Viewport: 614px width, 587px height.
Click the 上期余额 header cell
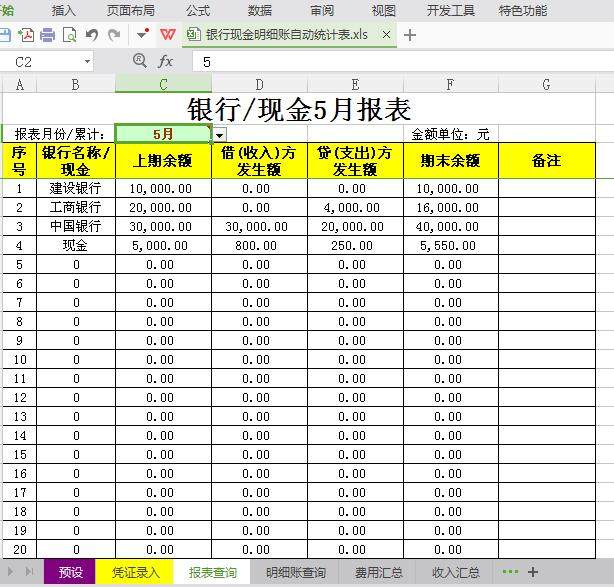click(163, 161)
